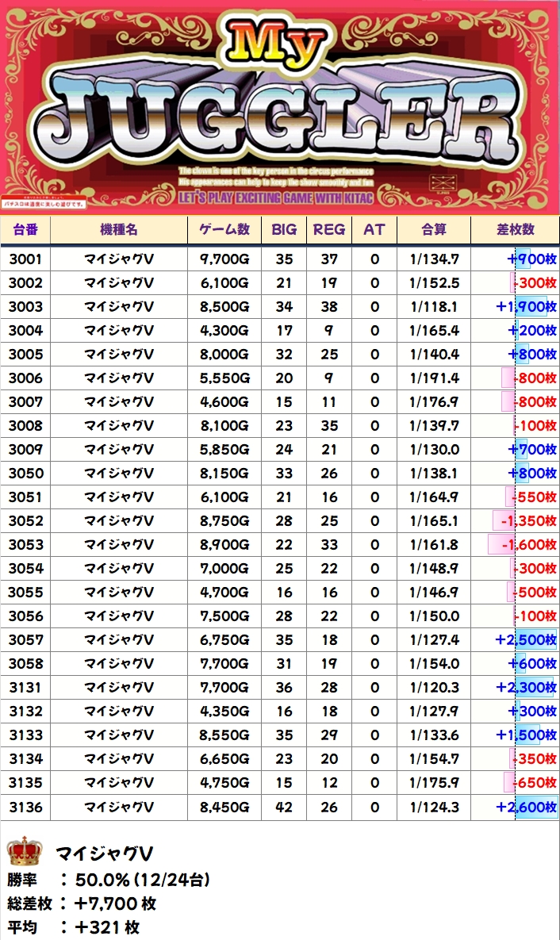Click the crown icon beside マイジャグV
The image size is (560, 940).
pyautogui.click(x=25, y=851)
